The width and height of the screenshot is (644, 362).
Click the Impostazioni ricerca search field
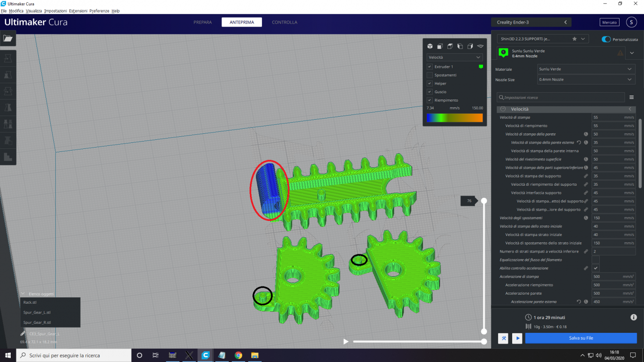coord(561,97)
